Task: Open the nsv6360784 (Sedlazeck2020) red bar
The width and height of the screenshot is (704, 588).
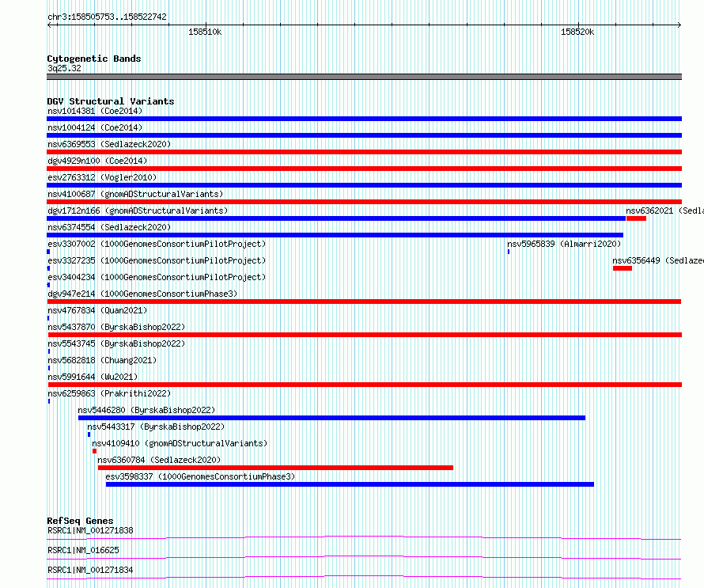Action: pos(275,468)
